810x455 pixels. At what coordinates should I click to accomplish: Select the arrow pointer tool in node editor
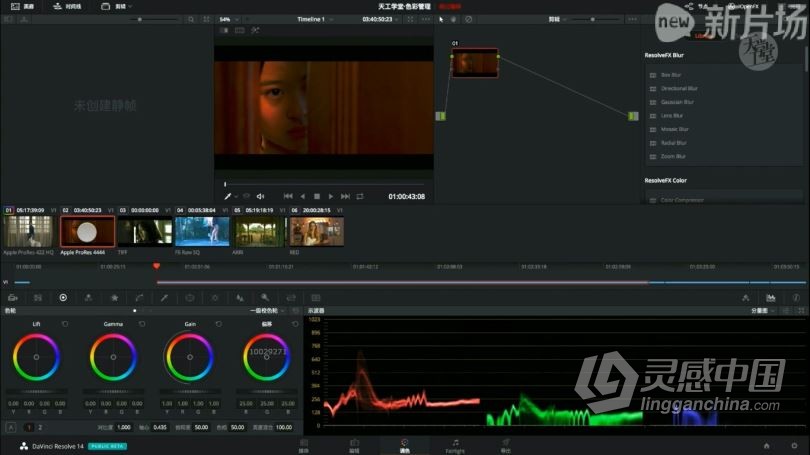(441, 19)
